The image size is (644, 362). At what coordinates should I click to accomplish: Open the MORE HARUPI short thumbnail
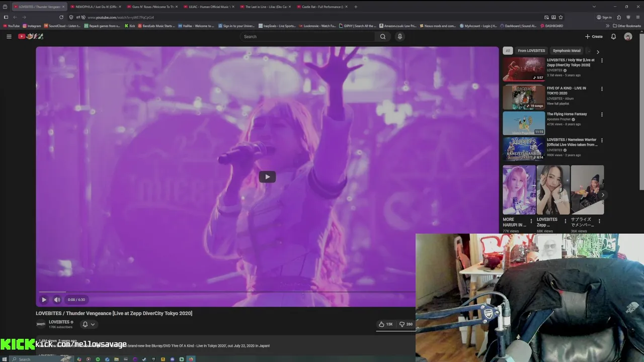(x=519, y=190)
